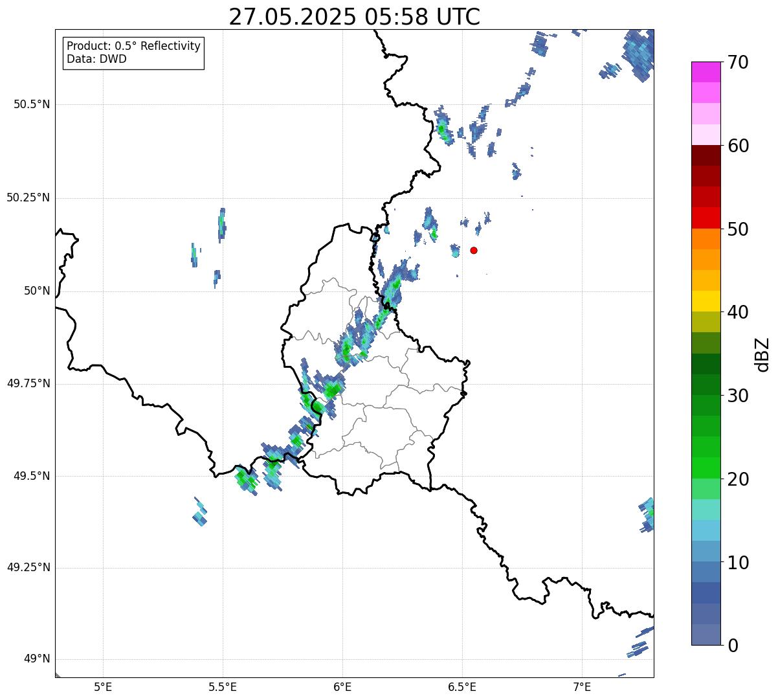Click the colorbar tick label 70

tap(737, 63)
